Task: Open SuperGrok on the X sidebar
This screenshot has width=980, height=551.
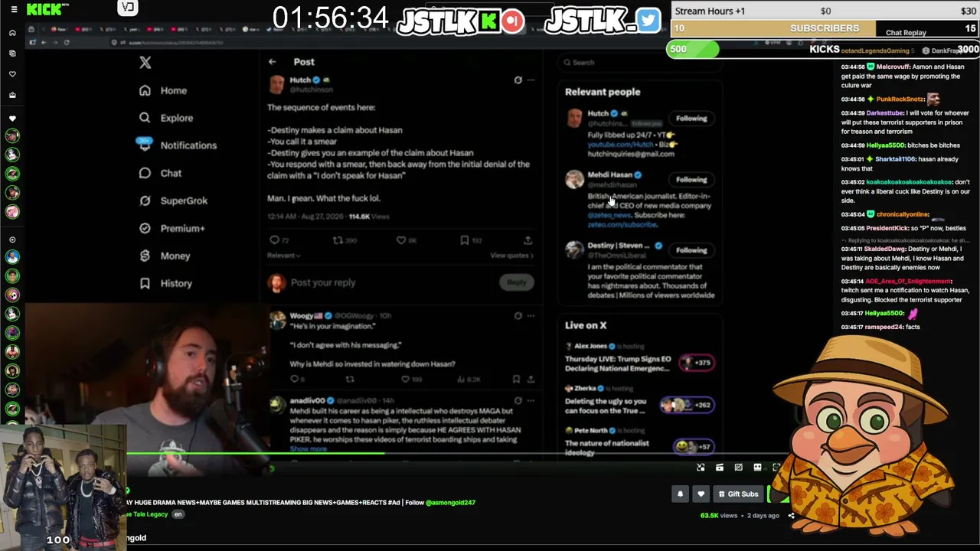Action: [x=173, y=201]
